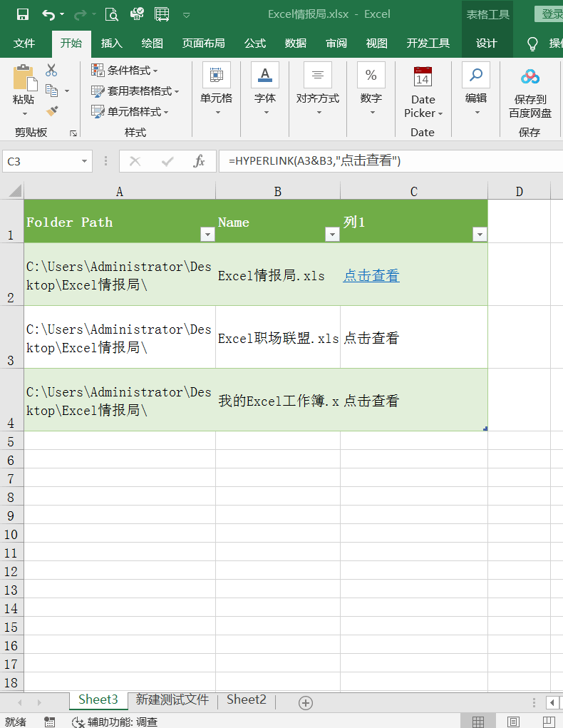This screenshot has height=728, width=563.
Task: Switch to the 公式 tab
Action: tap(255, 43)
